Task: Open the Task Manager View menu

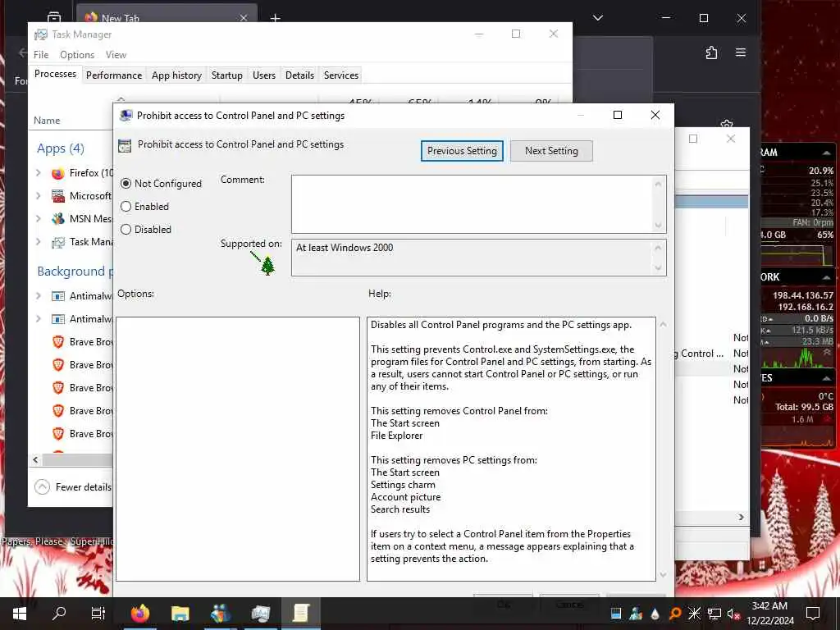Action: [x=116, y=55]
